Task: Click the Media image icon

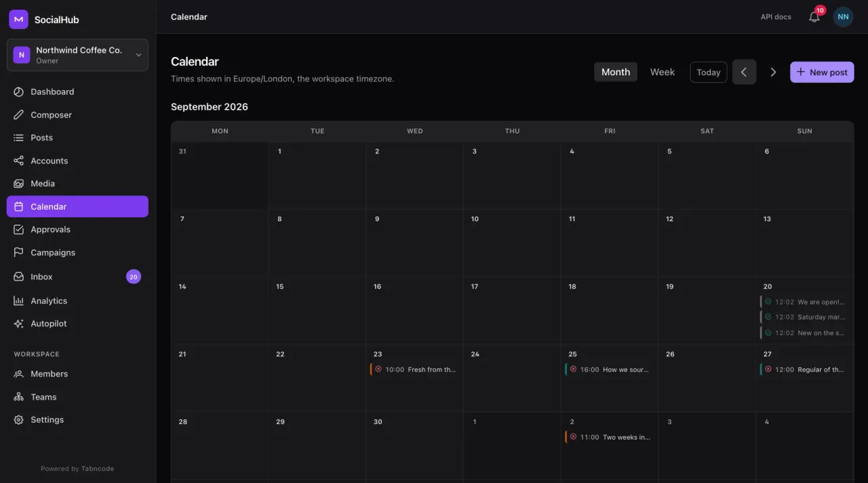Action: (x=18, y=184)
